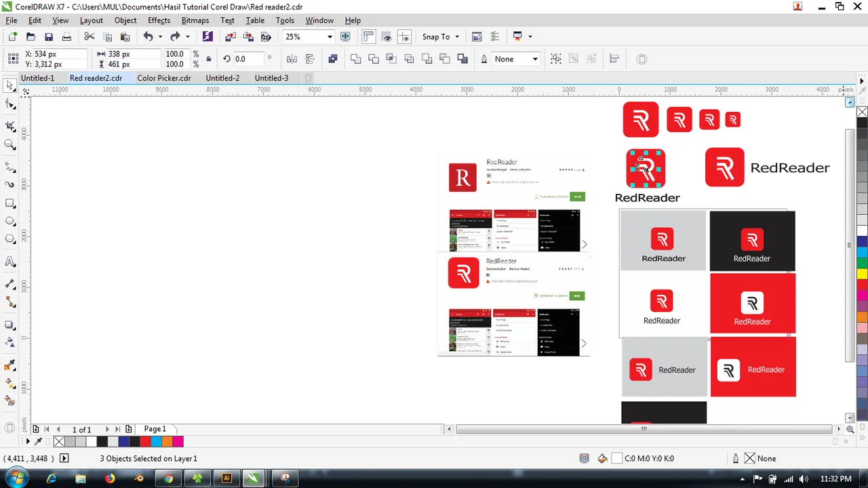Select the Interactive Fill tool in toolbox
The width and height of the screenshot is (868, 488).
click(x=10, y=383)
